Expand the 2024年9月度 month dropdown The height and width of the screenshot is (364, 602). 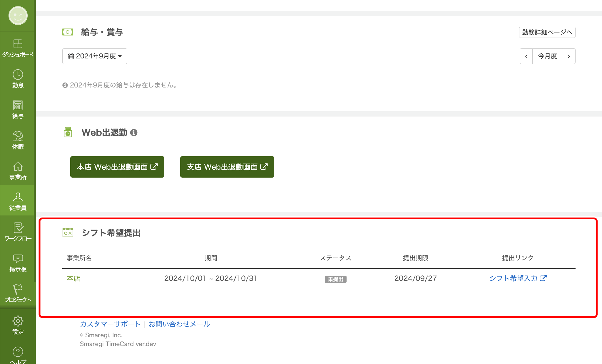95,56
